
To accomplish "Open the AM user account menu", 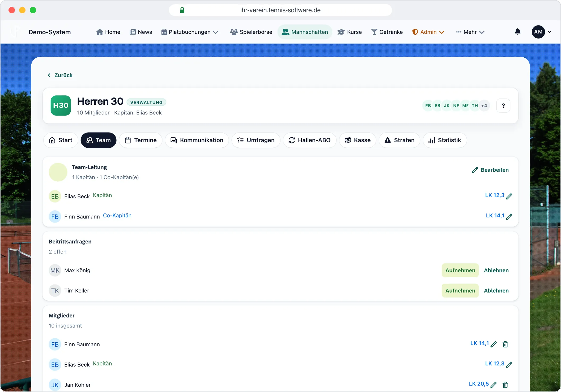I will click(542, 32).
